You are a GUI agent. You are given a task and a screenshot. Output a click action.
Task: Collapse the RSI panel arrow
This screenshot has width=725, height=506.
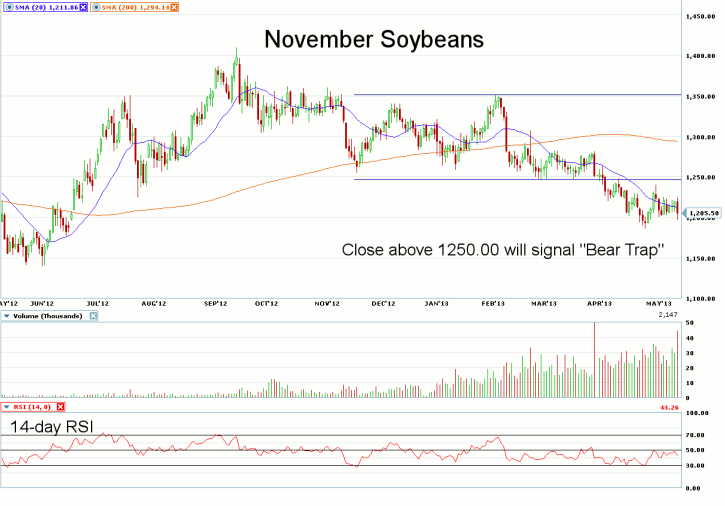coord(6,407)
